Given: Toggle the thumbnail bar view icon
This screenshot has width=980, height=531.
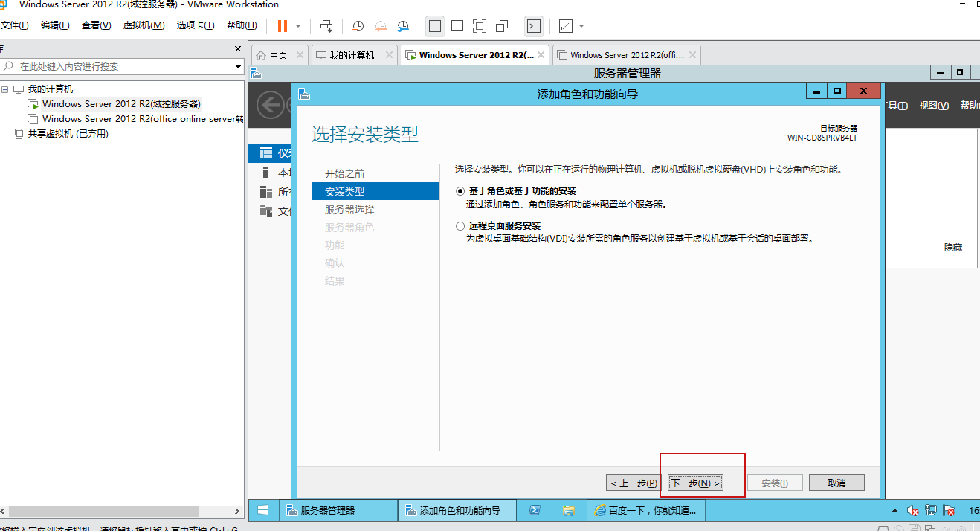Looking at the screenshot, I should pyautogui.click(x=457, y=26).
